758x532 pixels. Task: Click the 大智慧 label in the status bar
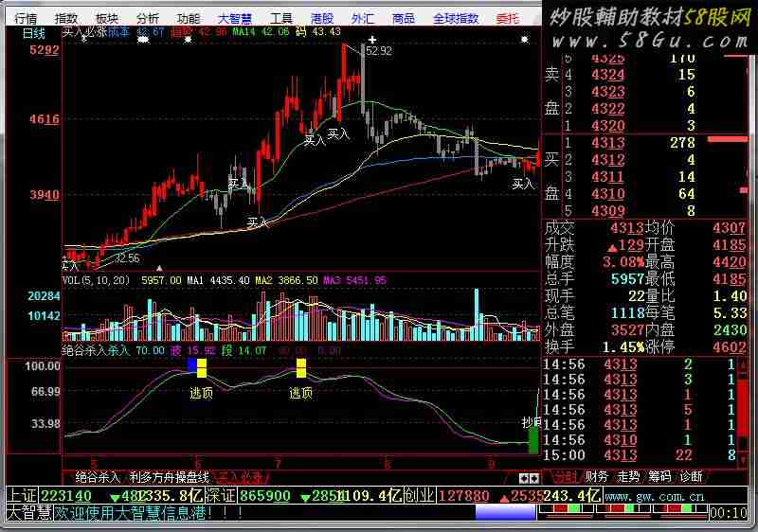point(28,513)
